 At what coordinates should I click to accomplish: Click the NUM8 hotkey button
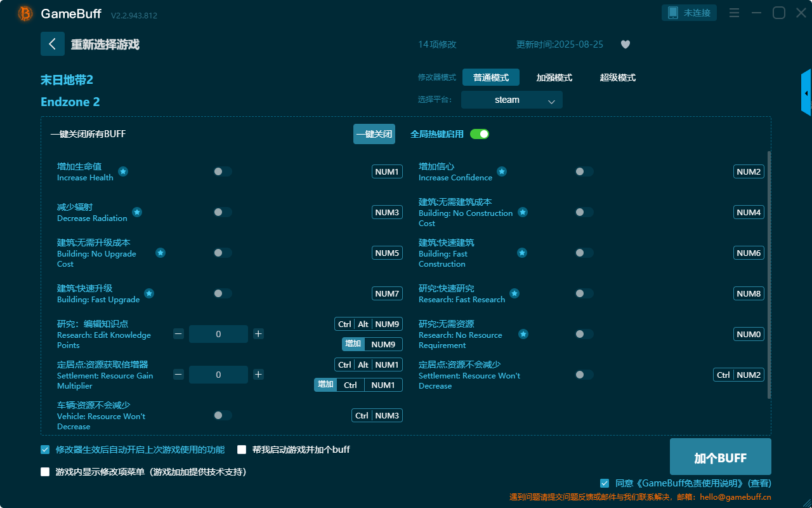(749, 293)
